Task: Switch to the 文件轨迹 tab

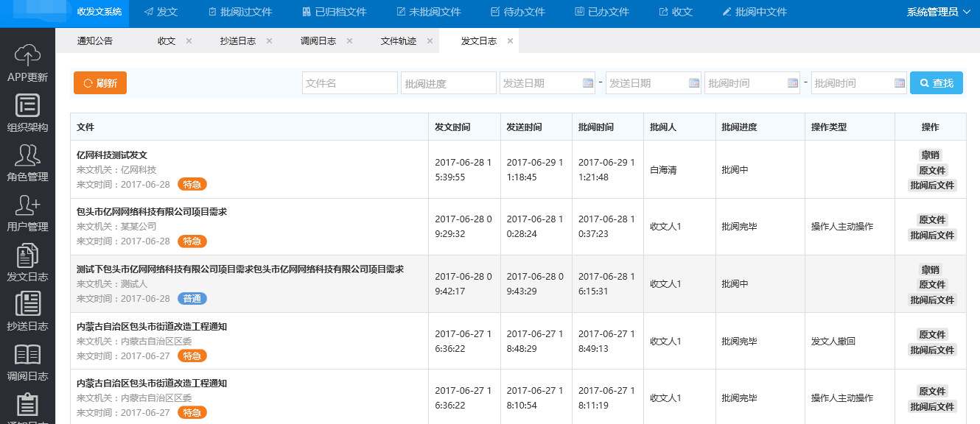Action: [398, 41]
